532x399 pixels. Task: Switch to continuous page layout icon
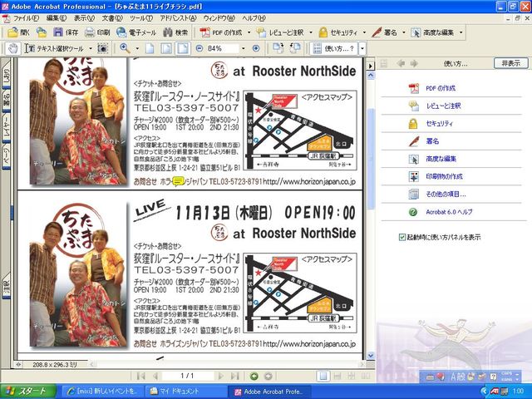point(337,376)
